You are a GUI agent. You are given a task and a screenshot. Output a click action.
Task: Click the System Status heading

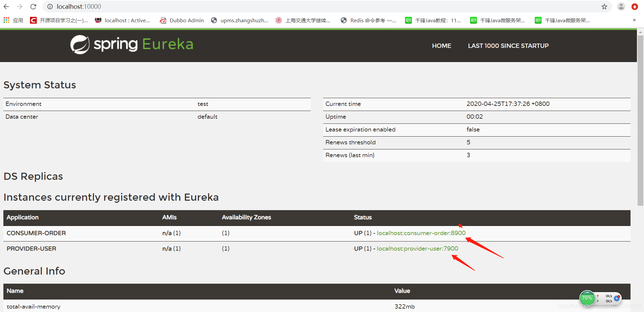[x=40, y=85]
